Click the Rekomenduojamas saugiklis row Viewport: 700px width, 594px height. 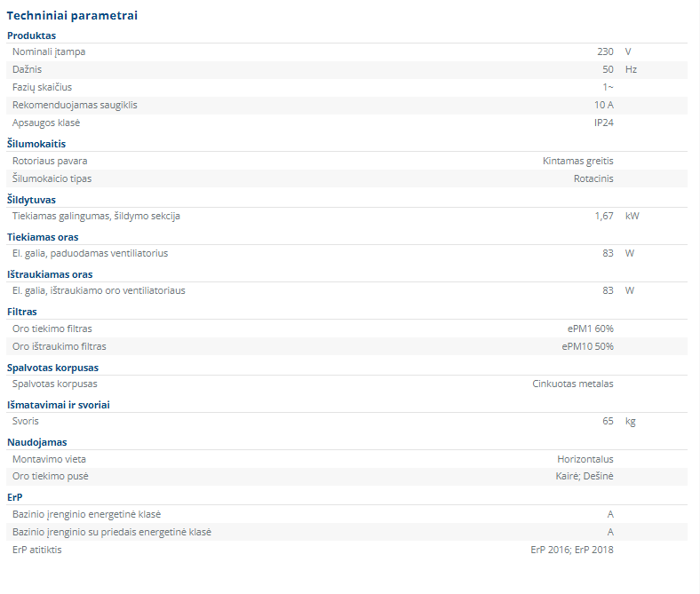pyautogui.click(x=346, y=106)
